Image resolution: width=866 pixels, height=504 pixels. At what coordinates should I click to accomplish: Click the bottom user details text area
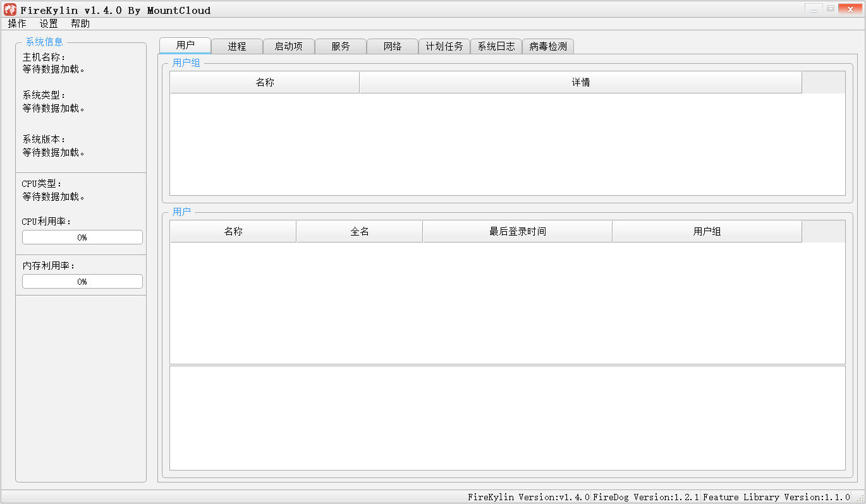(x=508, y=418)
